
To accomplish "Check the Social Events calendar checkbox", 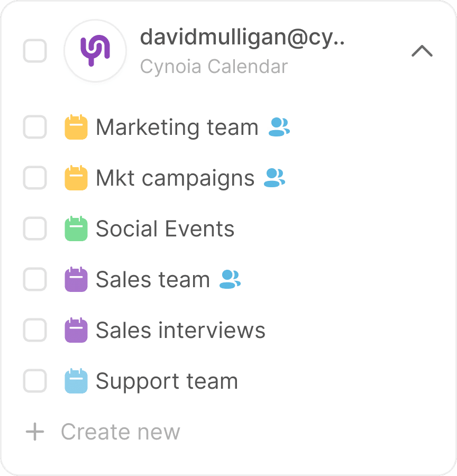I will pos(35,228).
